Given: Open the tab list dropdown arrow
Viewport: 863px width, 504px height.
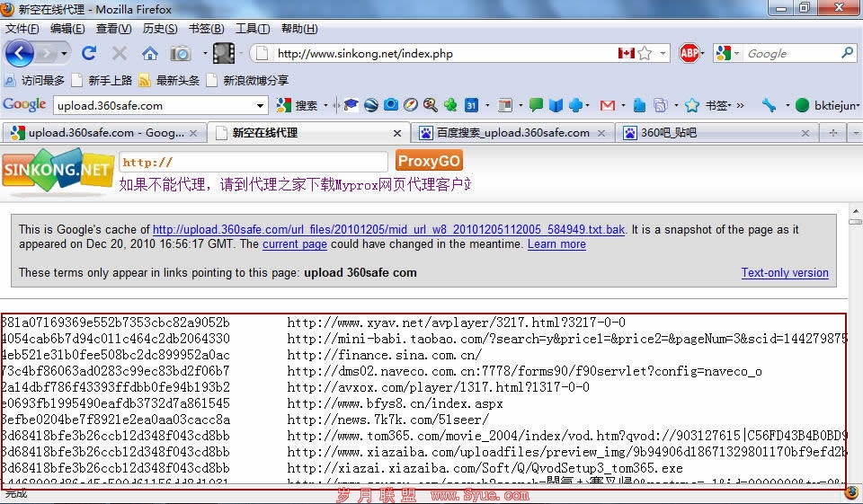Looking at the screenshot, I should (x=855, y=133).
